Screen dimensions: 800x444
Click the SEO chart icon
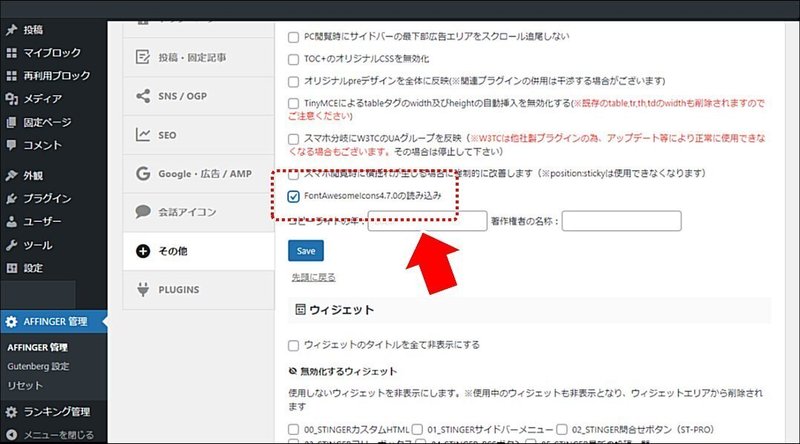[143, 135]
